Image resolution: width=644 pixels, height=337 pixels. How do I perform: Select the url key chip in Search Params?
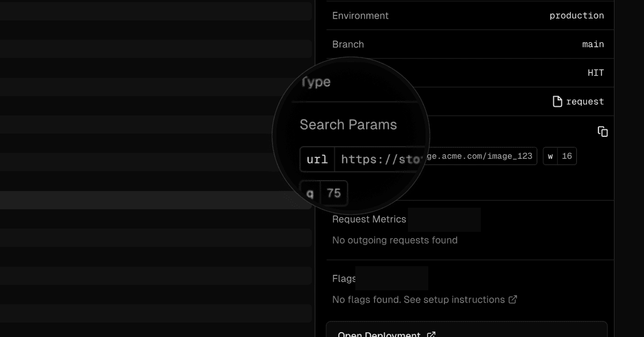[317, 160]
